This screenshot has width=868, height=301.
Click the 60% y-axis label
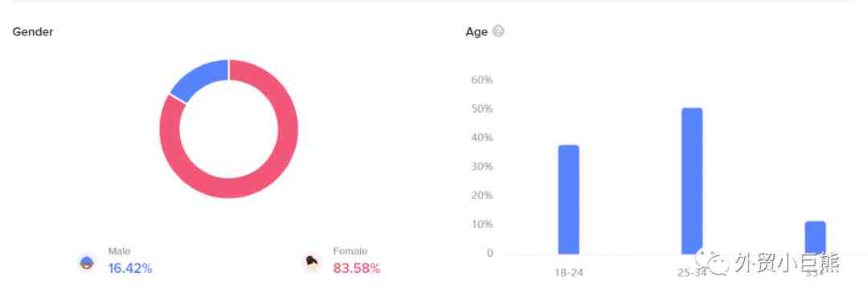click(481, 79)
